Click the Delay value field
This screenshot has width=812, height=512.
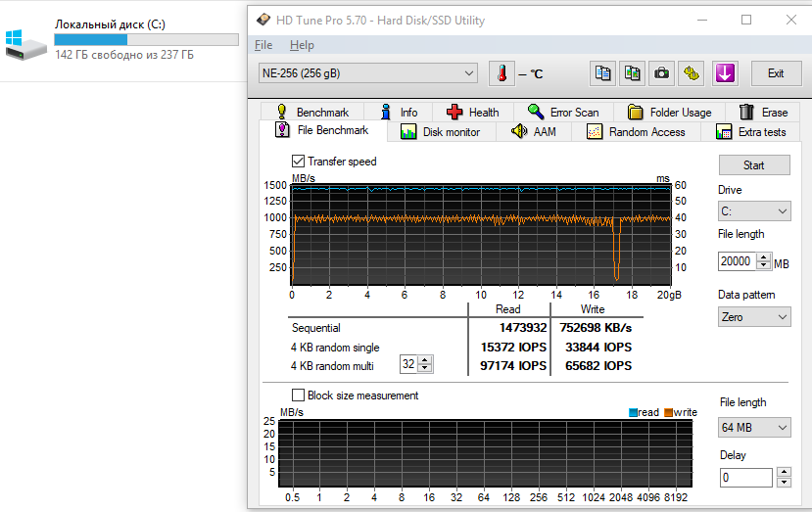746,478
